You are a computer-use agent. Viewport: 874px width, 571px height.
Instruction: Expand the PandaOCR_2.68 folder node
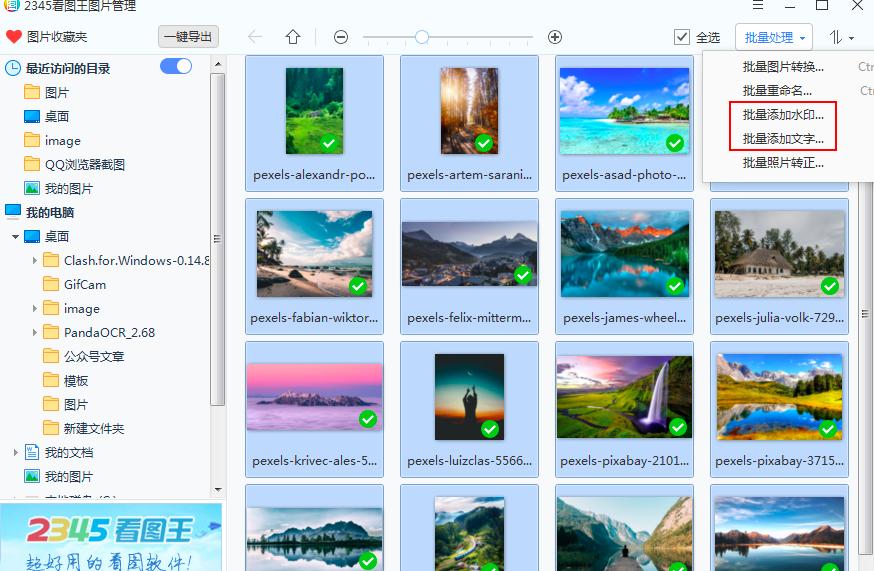35,332
